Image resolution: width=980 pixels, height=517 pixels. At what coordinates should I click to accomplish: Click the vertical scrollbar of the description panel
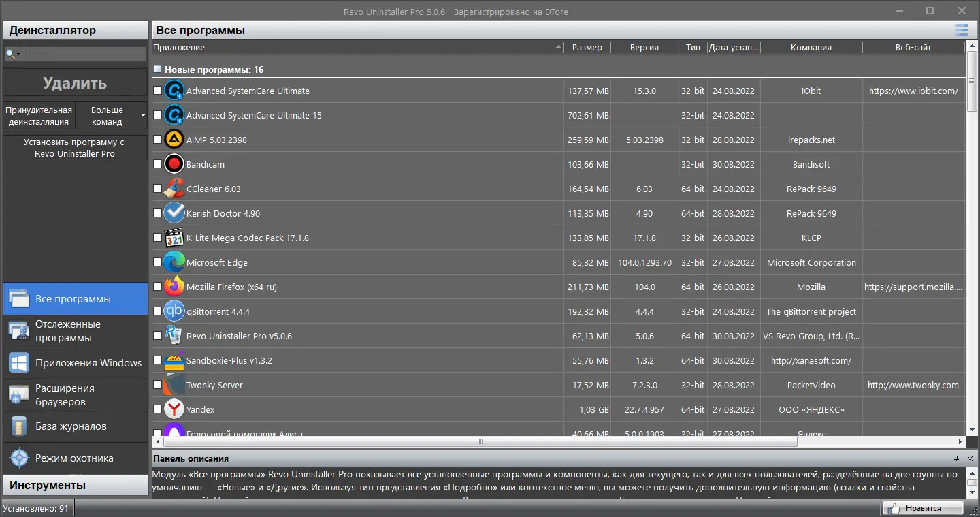972,482
